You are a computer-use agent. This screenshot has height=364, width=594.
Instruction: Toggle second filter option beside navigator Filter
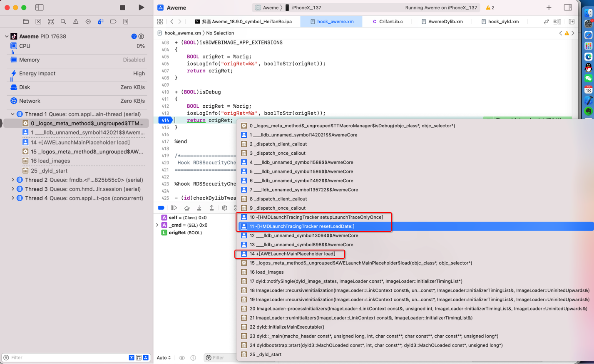(x=139, y=358)
